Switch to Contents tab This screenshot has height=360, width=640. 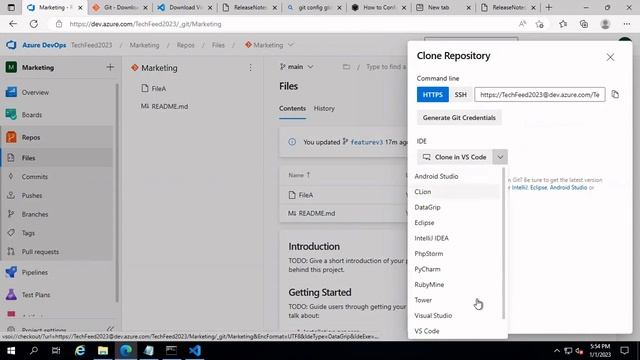point(292,109)
